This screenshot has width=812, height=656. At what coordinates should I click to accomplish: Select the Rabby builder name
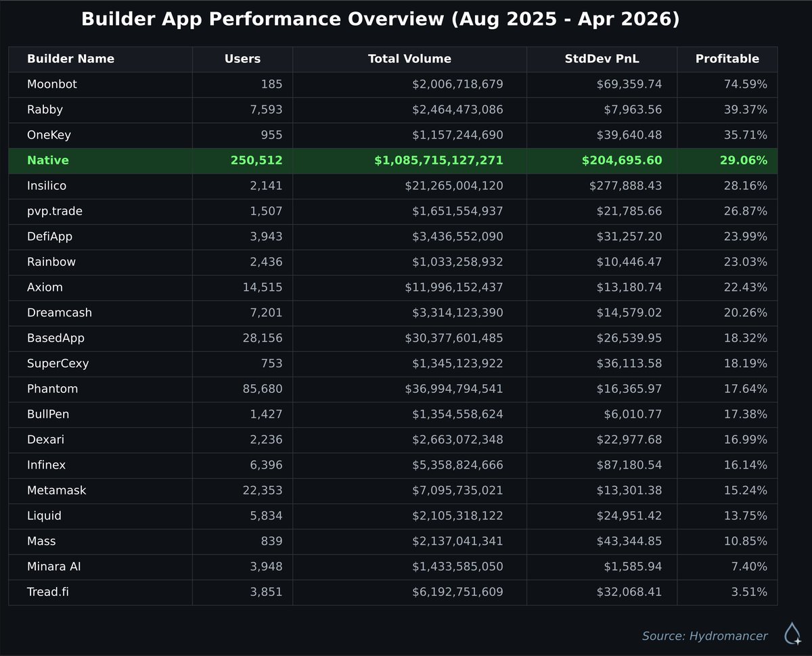(45, 110)
